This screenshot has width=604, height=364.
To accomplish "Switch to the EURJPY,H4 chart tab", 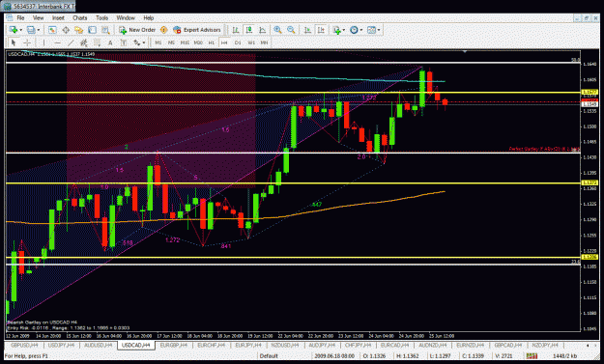I will coord(248,345).
